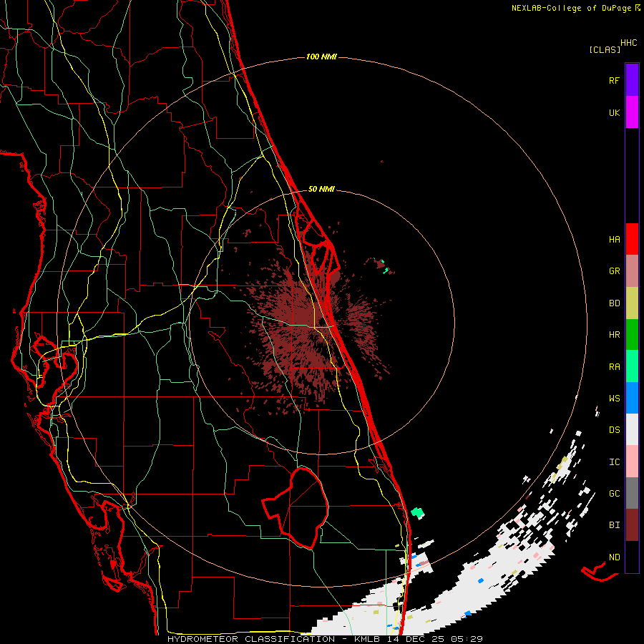Screen dimensions: 644x644
Task: Select the "BD" legend label
Action: coord(614,303)
